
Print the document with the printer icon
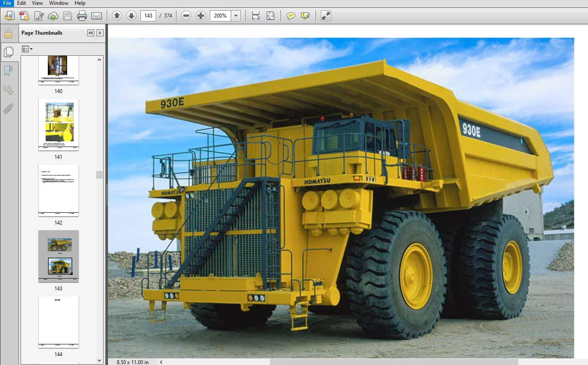(x=82, y=16)
